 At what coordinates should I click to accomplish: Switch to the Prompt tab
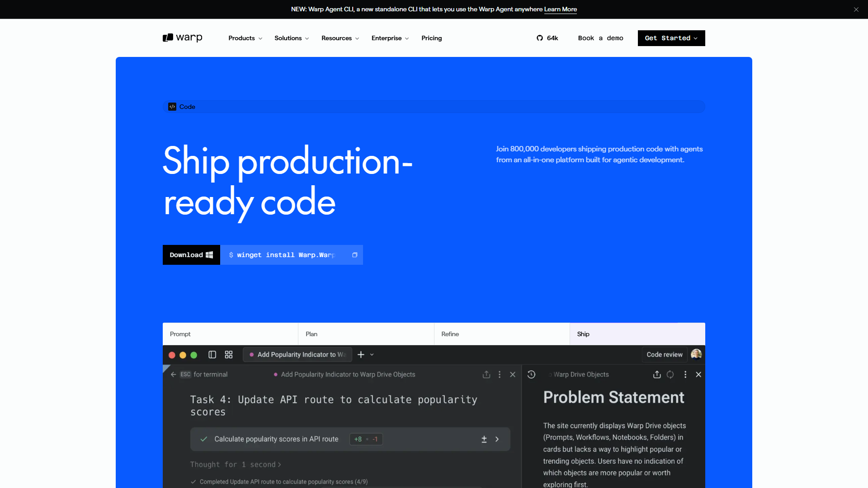click(x=231, y=334)
